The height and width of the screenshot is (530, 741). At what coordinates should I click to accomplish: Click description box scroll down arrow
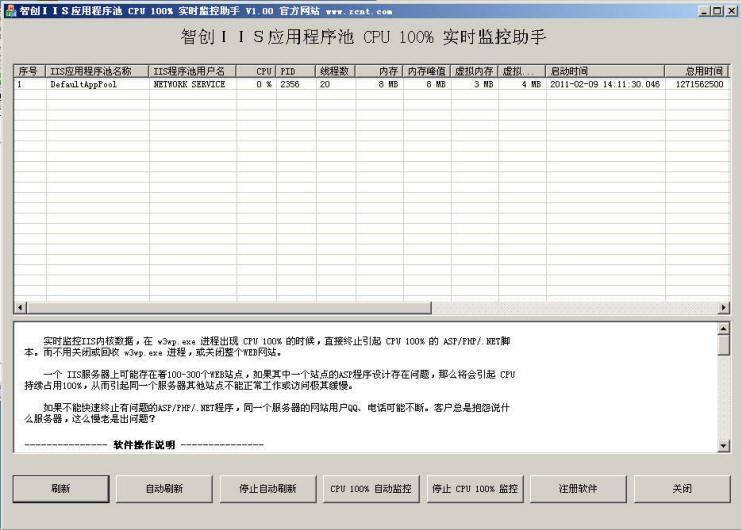click(724, 445)
